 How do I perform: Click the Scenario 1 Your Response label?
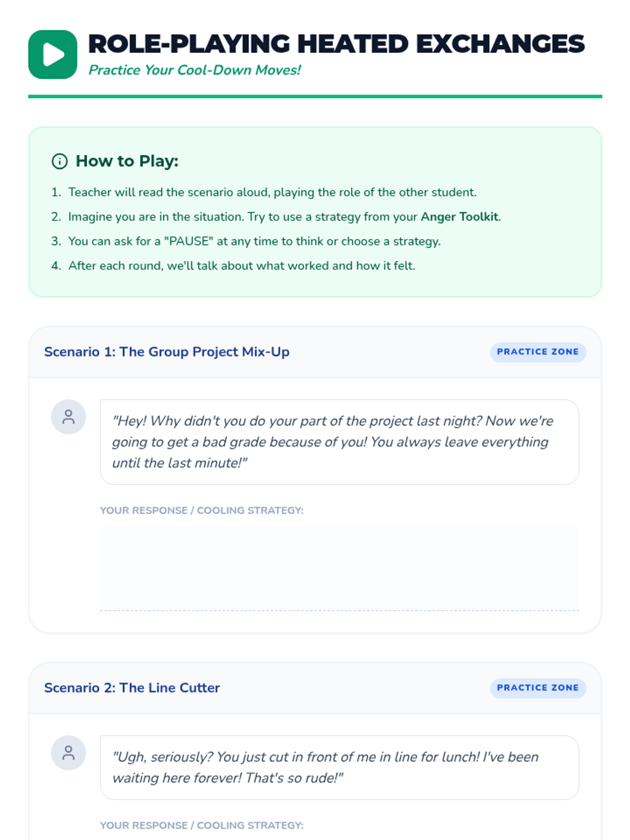coord(202,510)
